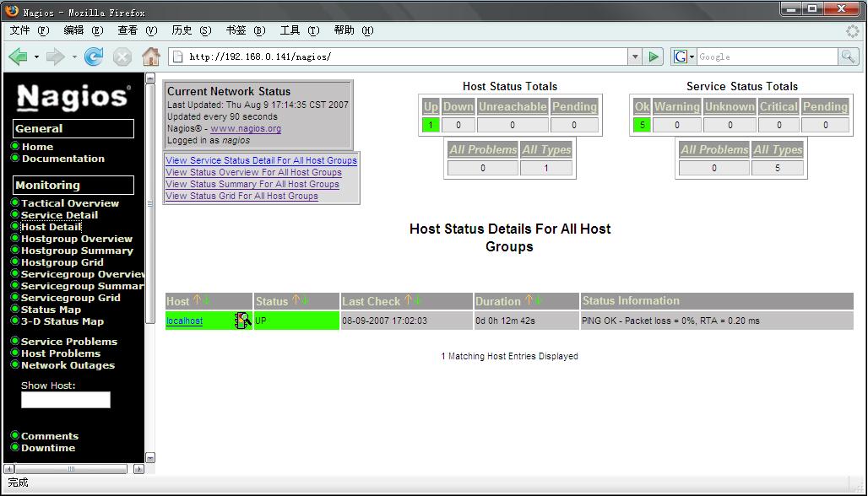Select Host Detail in the Monitoring menu
This screenshot has width=868, height=496.
coord(51,227)
